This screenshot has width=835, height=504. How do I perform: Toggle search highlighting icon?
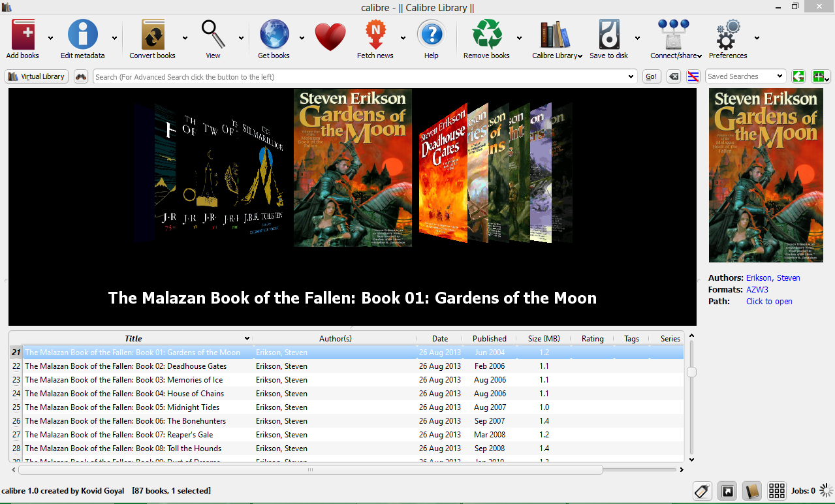[693, 76]
